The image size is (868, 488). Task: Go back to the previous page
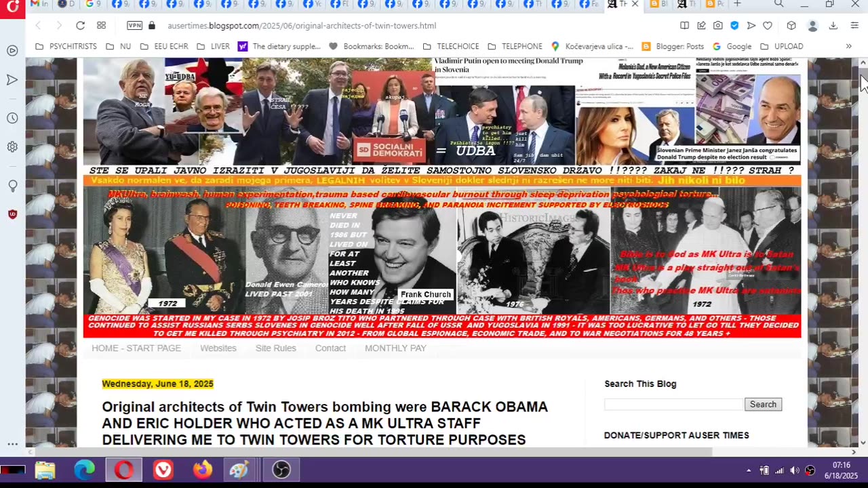tap(38, 26)
